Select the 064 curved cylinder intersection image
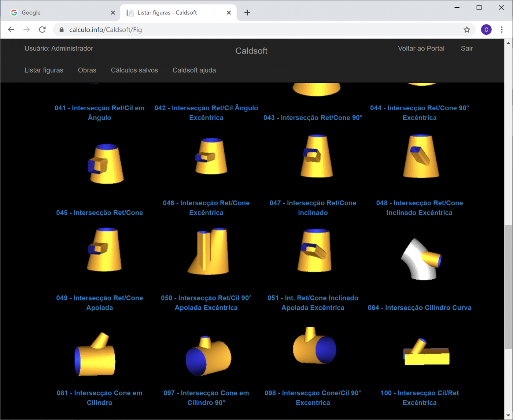The width and height of the screenshot is (513, 420). point(421,259)
